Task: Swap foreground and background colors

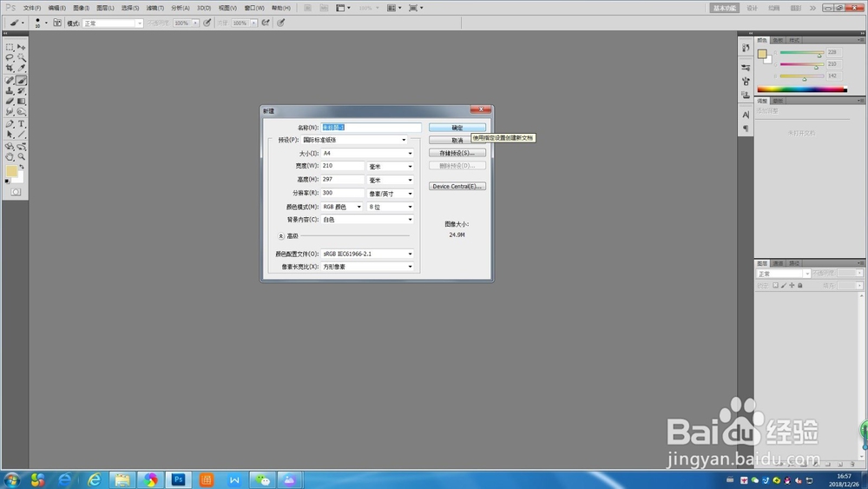Action: [22, 167]
